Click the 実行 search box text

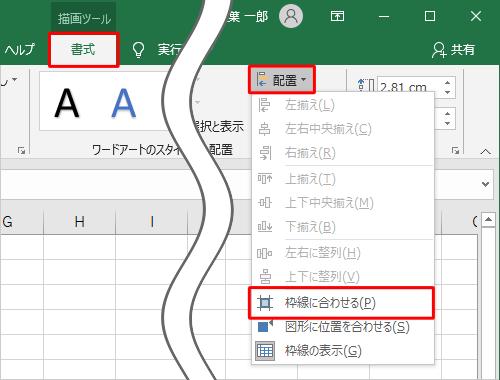[x=169, y=50]
